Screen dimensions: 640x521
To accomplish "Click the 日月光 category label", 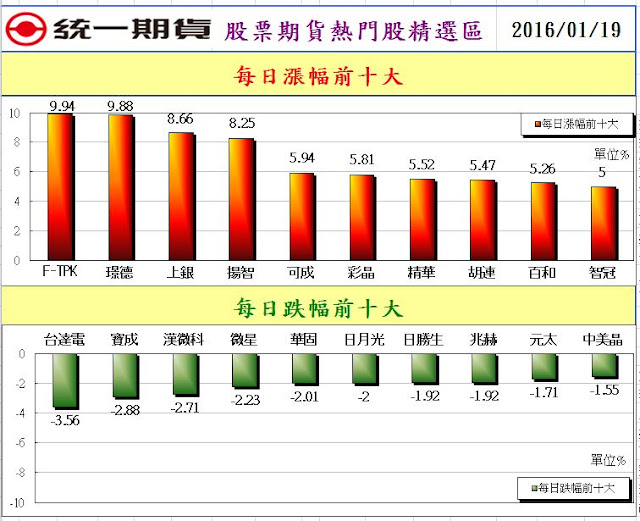I will click(364, 339).
